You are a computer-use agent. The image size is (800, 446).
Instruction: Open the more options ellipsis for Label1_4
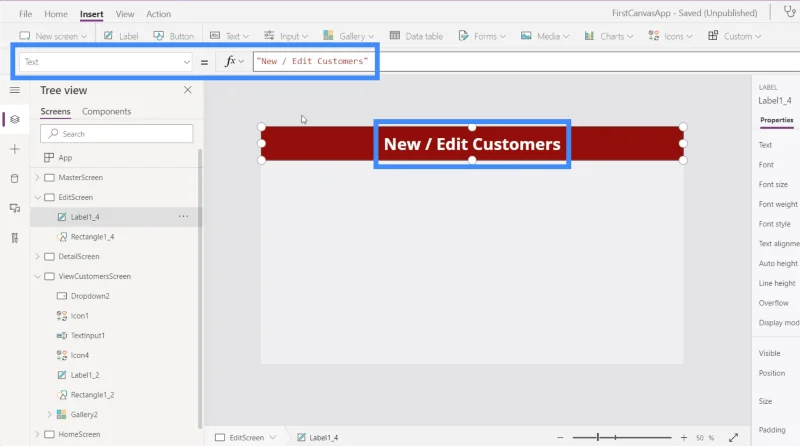[x=183, y=216]
